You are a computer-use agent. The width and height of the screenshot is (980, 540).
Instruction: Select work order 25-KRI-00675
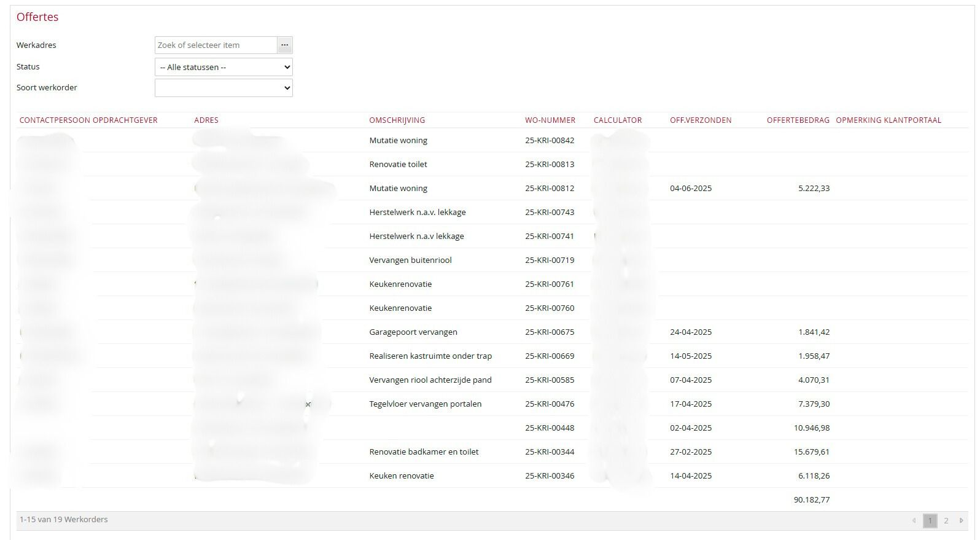[550, 332]
